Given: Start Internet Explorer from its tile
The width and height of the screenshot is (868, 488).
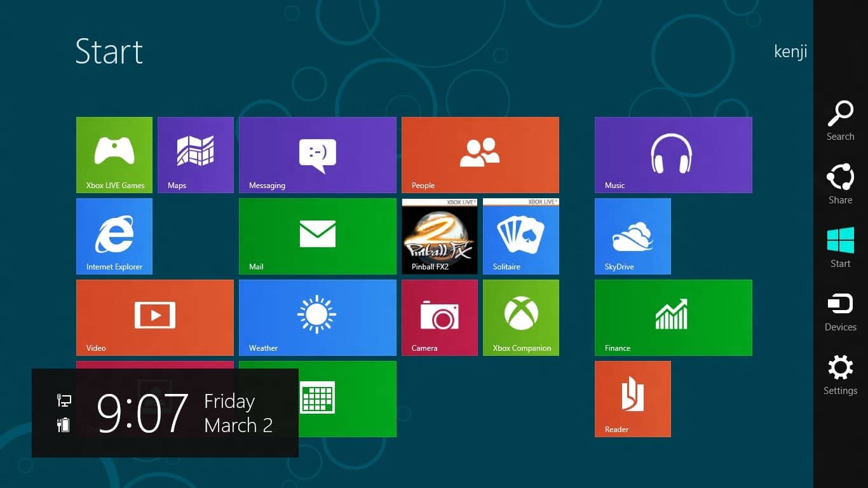Looking at the screenshot, I should (x=114, y=236).
